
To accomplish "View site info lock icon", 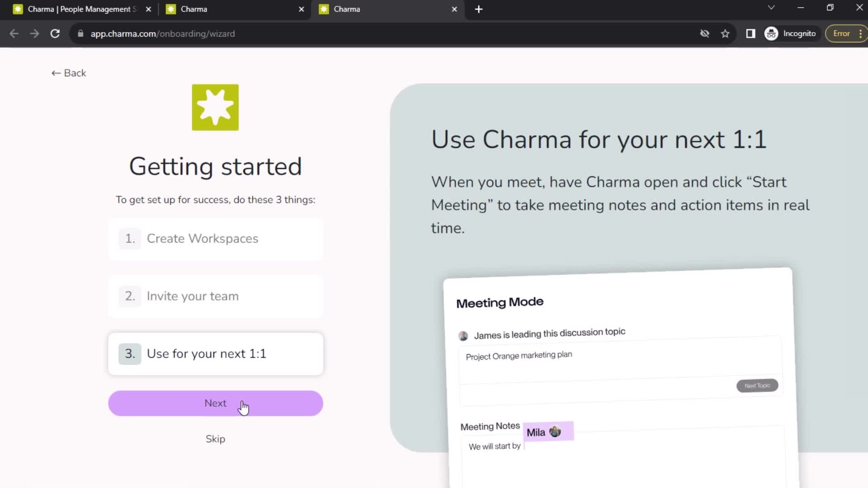I will tap(80, 33).
